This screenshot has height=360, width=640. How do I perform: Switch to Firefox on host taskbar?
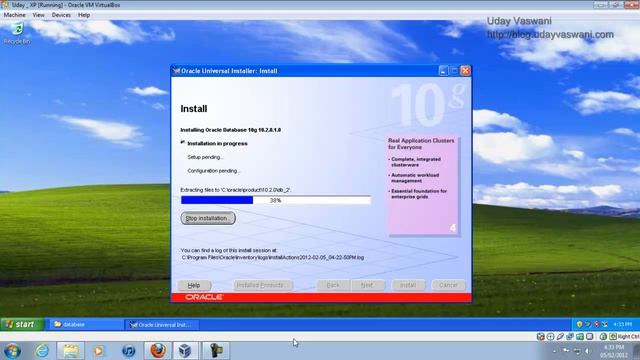click(x=158, y=351)
